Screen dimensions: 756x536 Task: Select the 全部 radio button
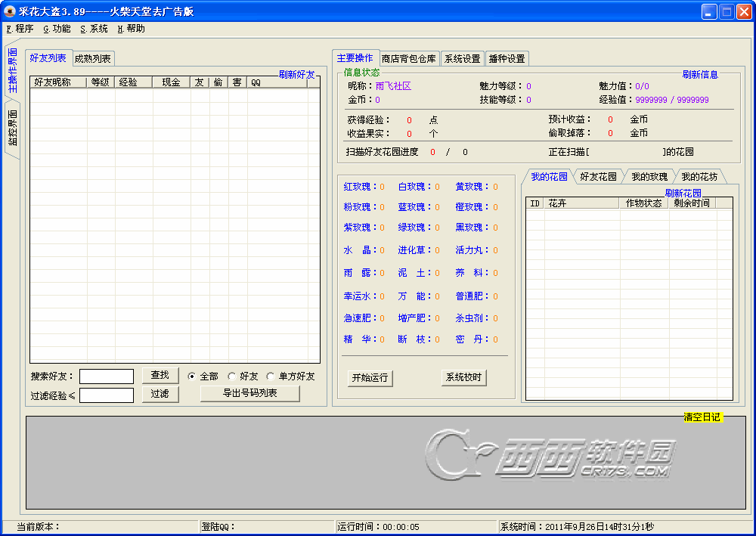tap(192, 376)
